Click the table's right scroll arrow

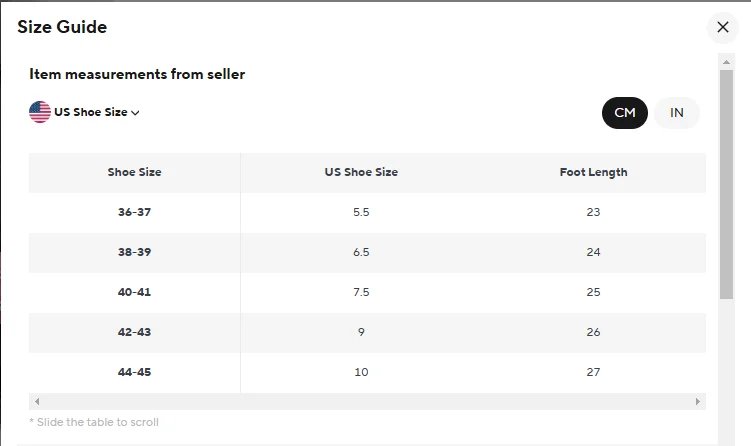[x=699, y=401]
